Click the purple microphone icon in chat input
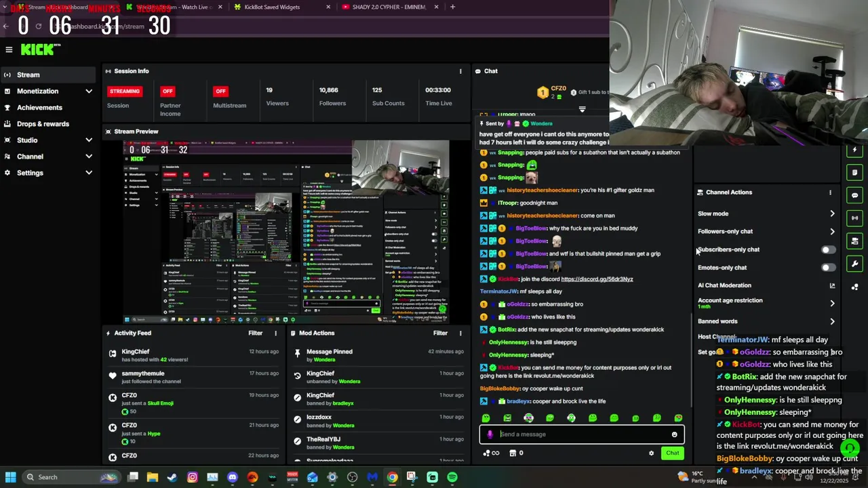The height and width of the screenshot is (488, 868). [x=490, y=434]
